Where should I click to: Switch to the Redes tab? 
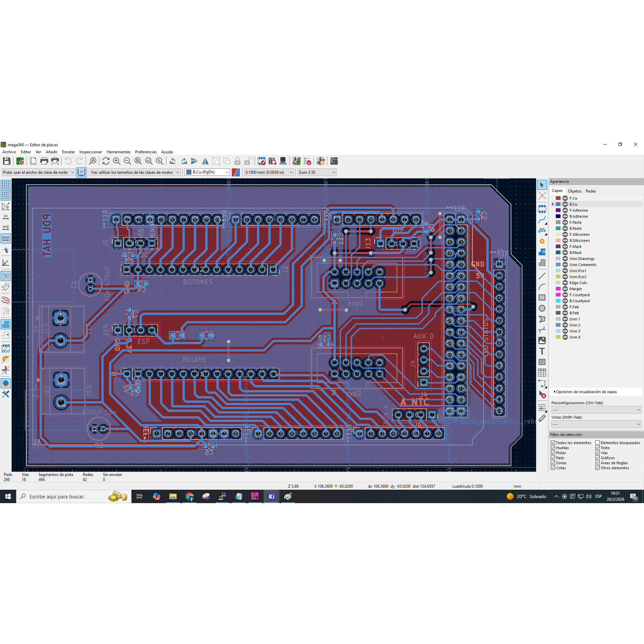[x=591, y=191]
